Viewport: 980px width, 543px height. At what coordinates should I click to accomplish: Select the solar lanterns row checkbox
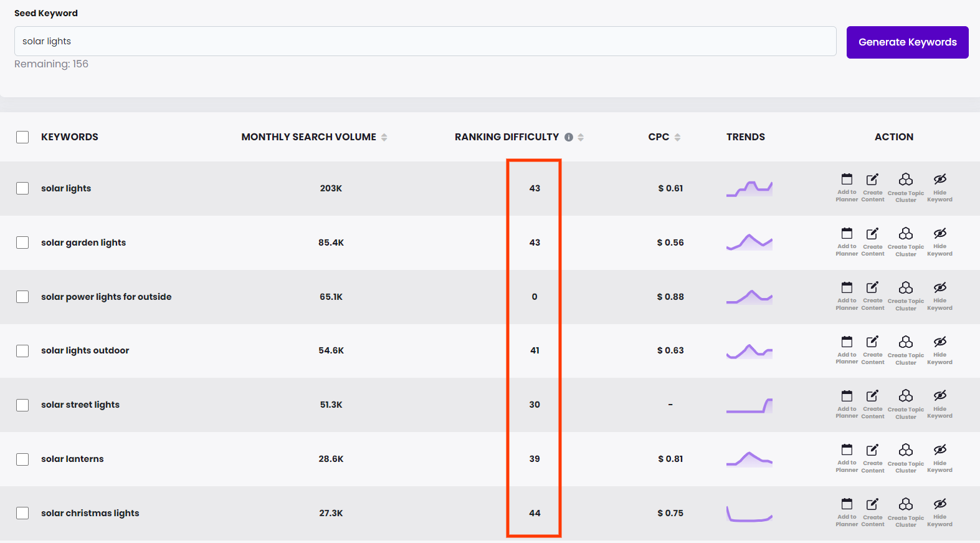pyautogui.click(x=22, y=459)
